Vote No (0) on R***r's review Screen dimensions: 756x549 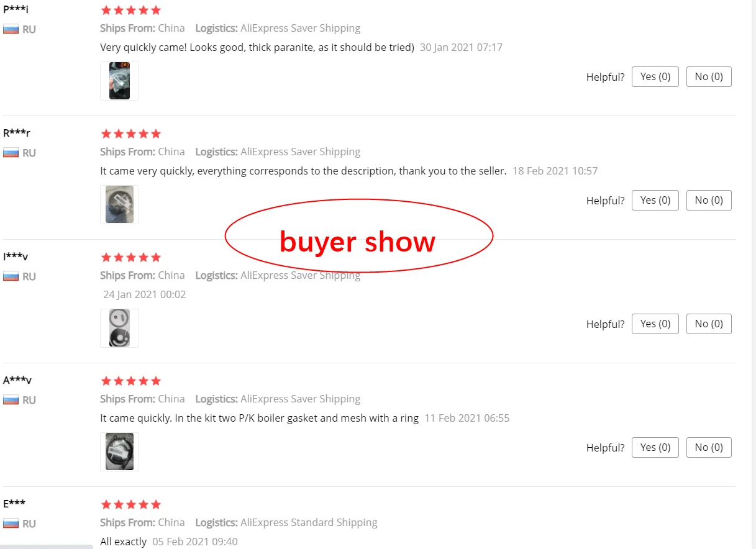pyautogui.click(x=709, y=200)
